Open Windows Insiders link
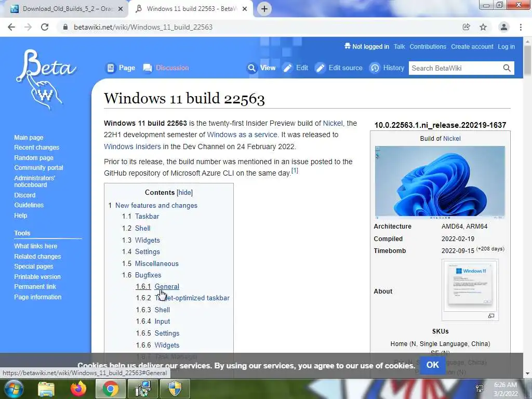Viewport: 532px width, 399px height. (132, 147)
